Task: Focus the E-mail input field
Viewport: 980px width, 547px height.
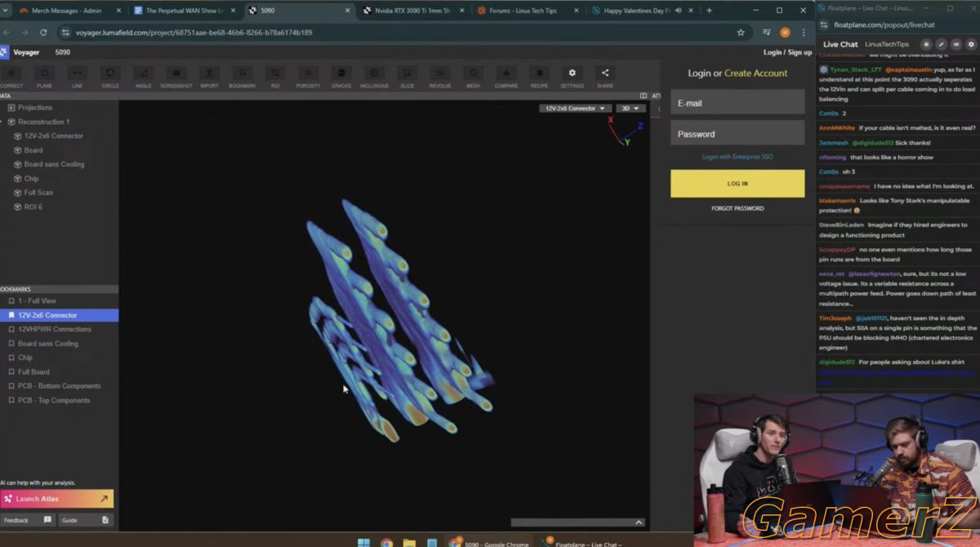Action: pos(737,103)
